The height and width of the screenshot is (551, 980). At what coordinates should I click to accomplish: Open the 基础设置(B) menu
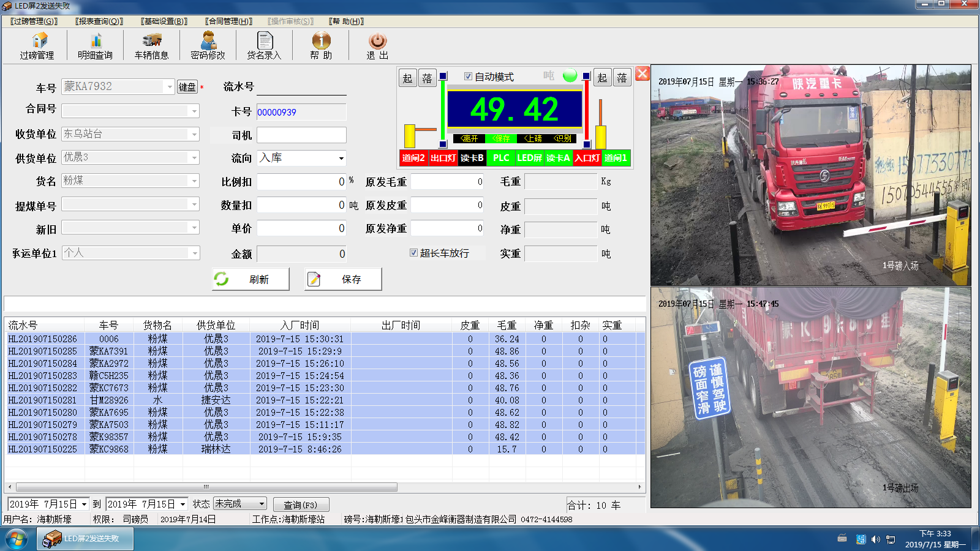(x=164, y=21)
